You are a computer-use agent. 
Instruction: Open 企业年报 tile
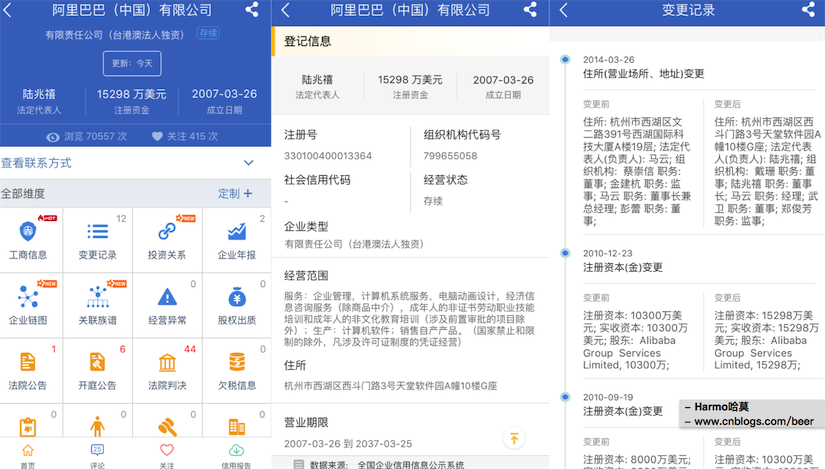coord(237,240)
